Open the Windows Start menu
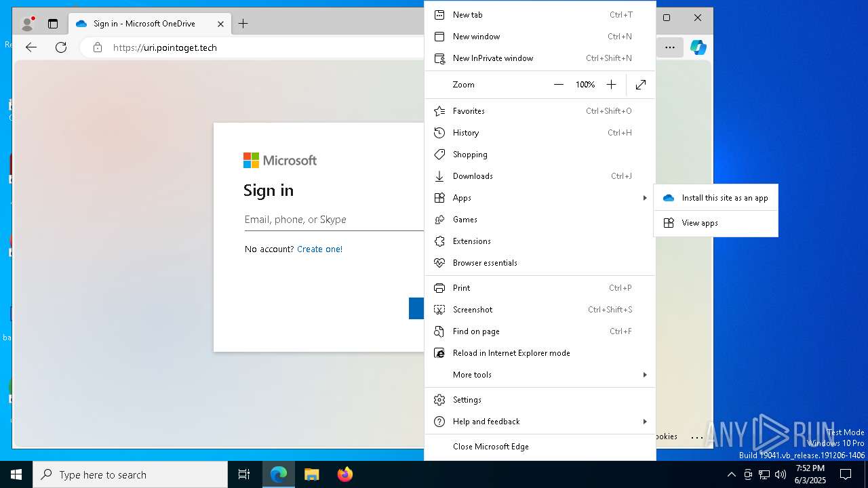This screenshot has height=488, width=868. [x=16, y=474]
